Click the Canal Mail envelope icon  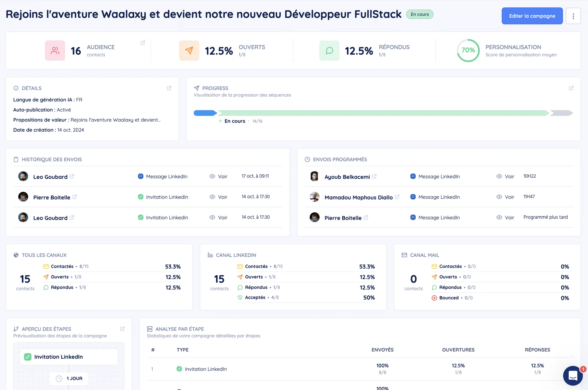point(404,255)
